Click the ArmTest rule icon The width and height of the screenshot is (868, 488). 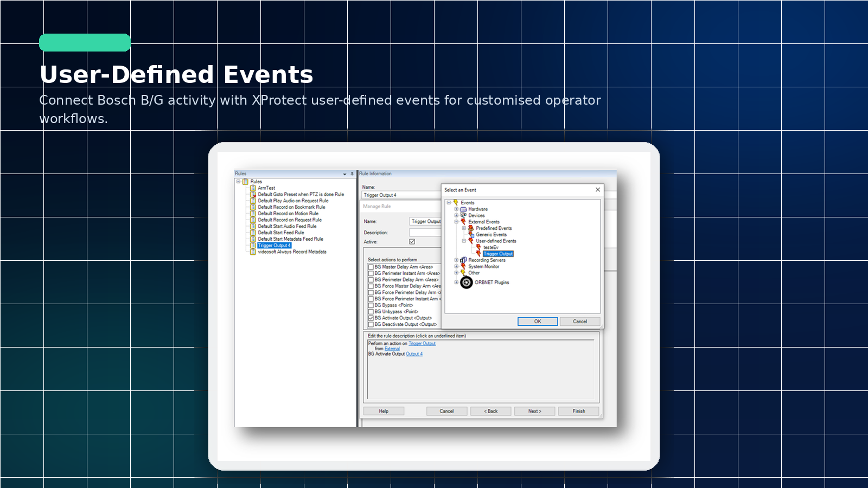coord(253,188)
